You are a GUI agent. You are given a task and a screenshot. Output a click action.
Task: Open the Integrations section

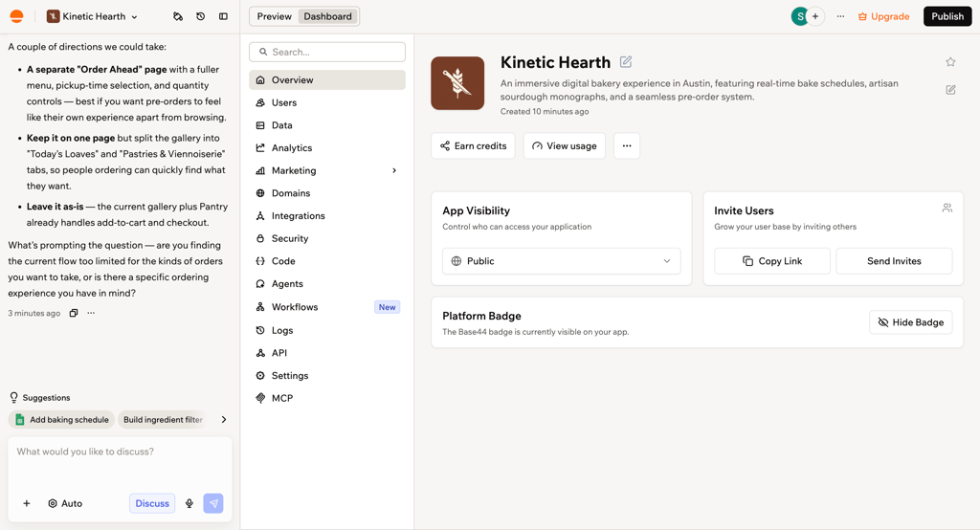pyautogui.click(x=327, y=215)
